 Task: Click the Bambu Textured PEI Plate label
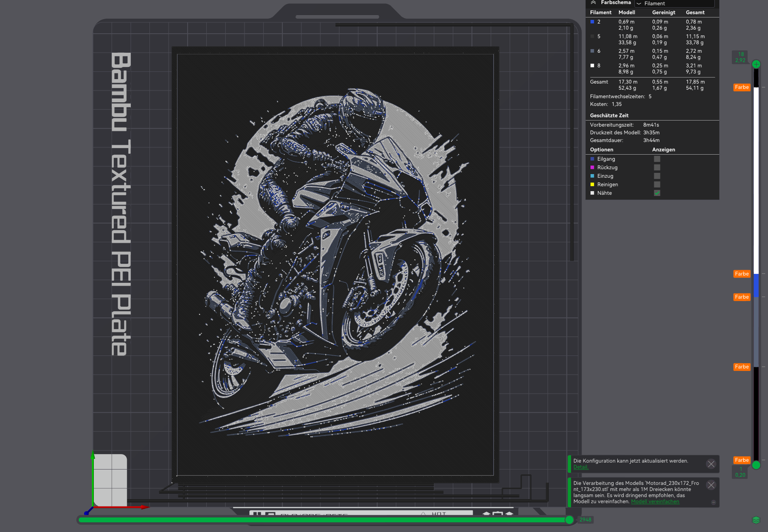[121, 204]
